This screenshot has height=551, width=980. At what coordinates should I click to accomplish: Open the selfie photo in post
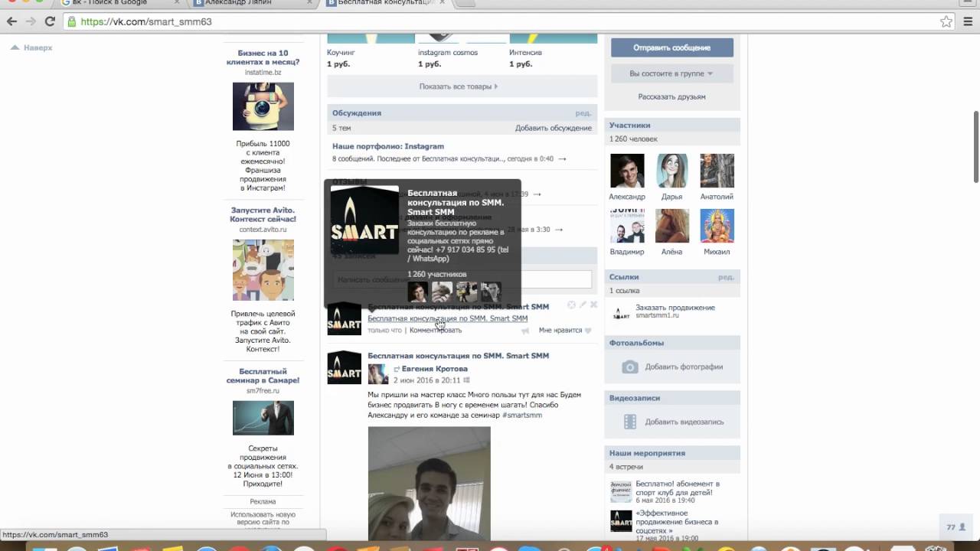point(429,484)
